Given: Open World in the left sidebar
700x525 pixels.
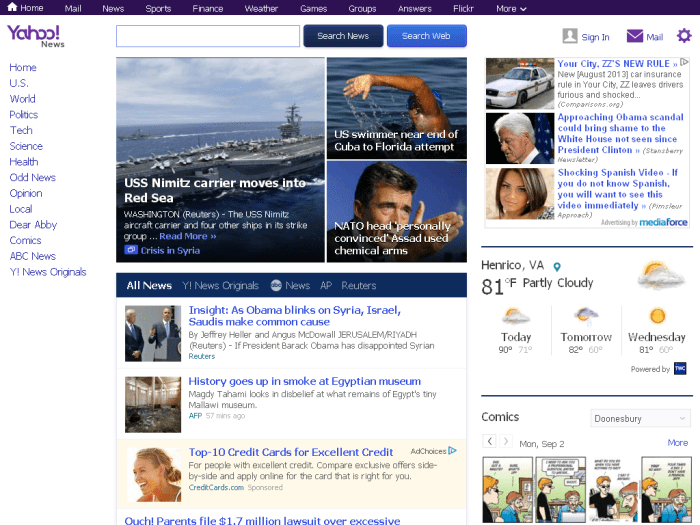Looking at the screenshot, I should (22, 99).
